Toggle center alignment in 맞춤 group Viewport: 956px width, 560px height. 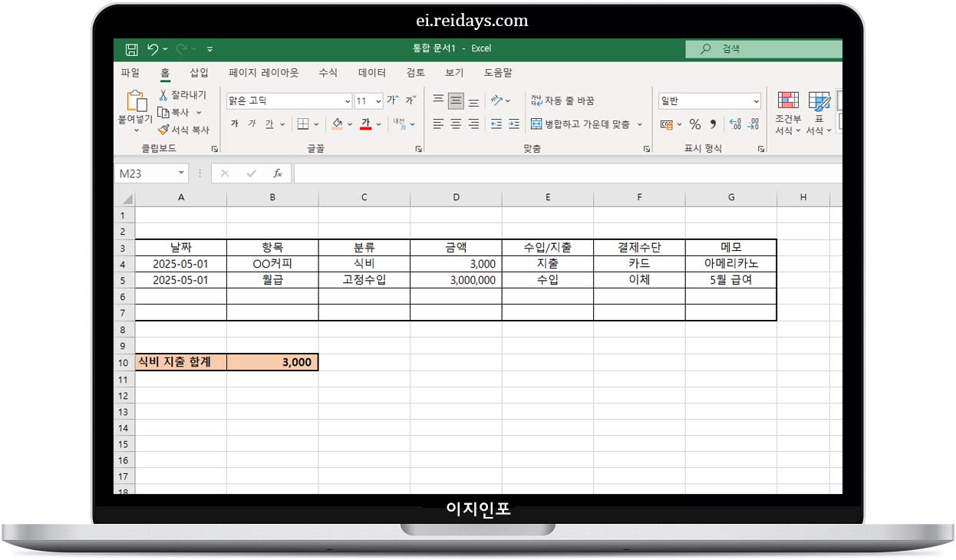coord(456,124)
